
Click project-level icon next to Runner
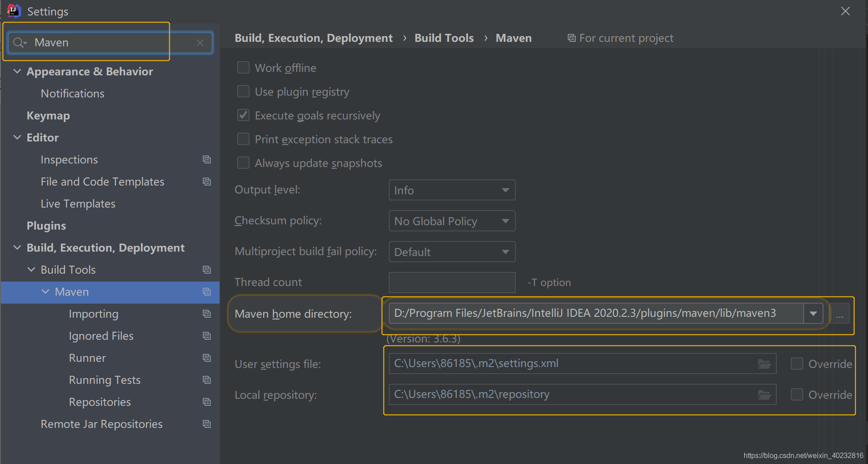tap(207, 358)
